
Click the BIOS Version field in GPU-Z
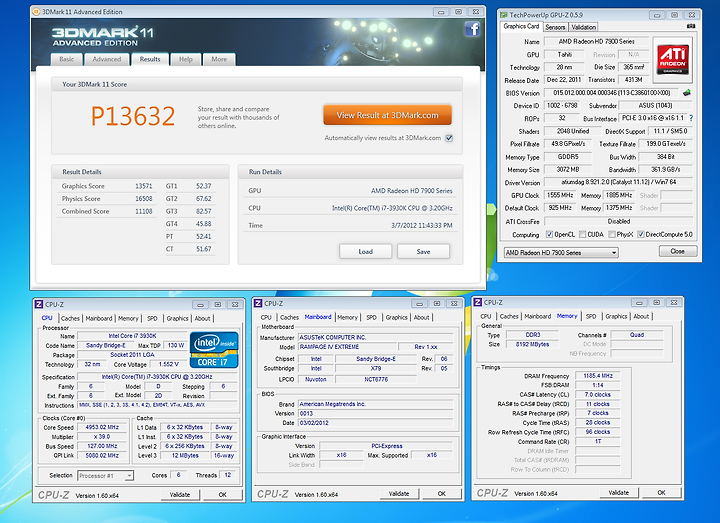612,93
